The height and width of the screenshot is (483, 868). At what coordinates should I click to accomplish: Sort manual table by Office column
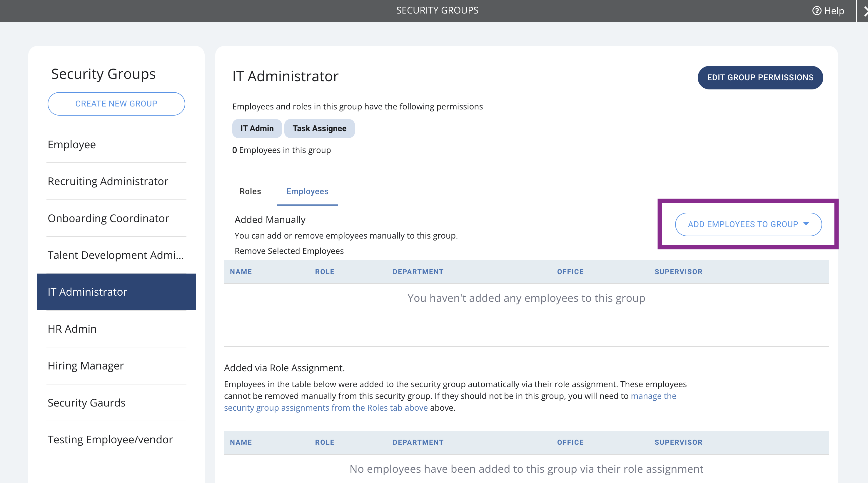[x=570, y=272]
